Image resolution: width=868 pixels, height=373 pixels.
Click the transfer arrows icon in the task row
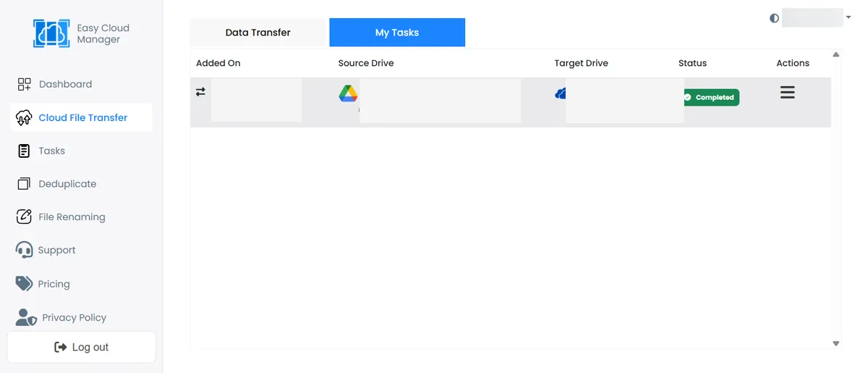tap(200, 92)
